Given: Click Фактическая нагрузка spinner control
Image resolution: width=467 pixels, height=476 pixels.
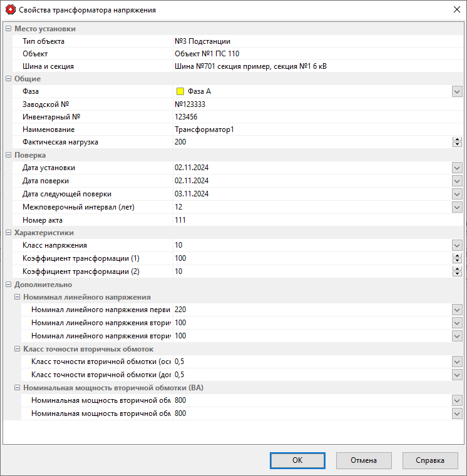Looking at the screenshot, I should [457, 142].
